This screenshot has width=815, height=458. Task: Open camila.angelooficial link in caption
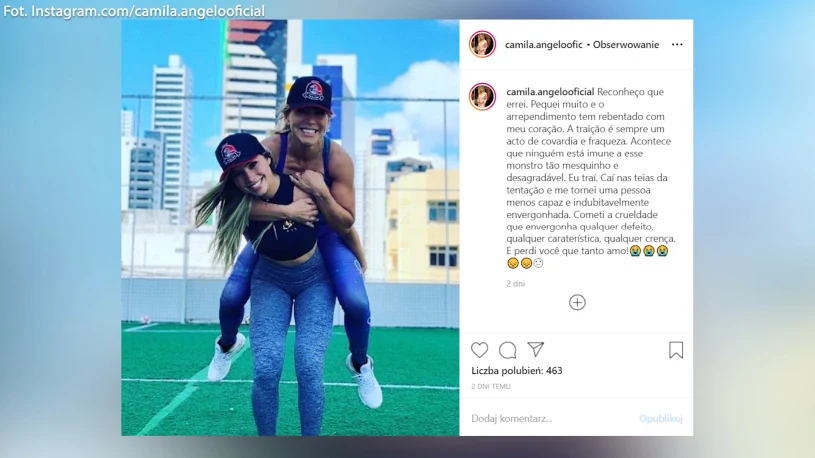coord(550,92)
